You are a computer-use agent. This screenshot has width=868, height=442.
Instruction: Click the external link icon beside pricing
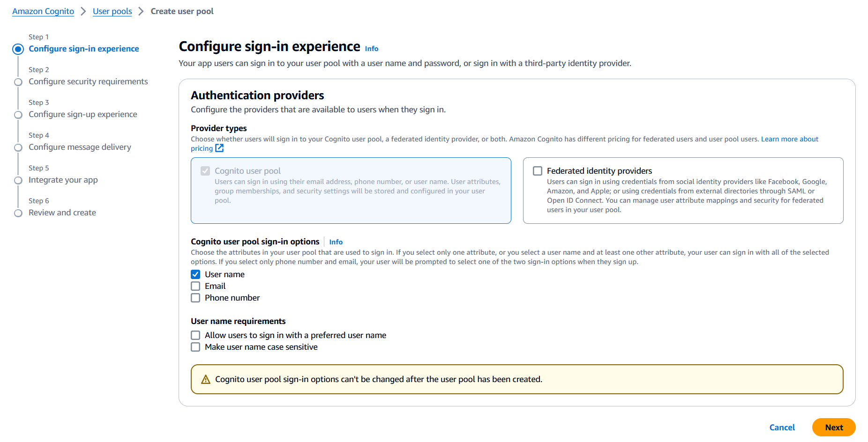coord(219,148)
